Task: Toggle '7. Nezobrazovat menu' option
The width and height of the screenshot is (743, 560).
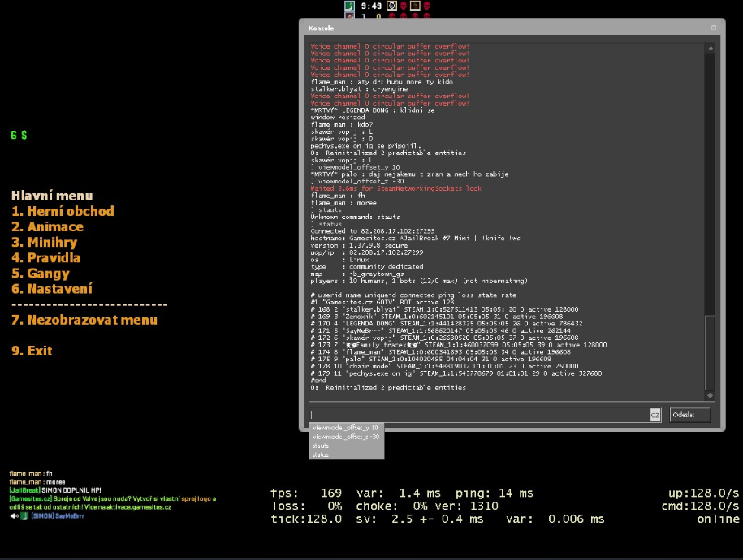Action: coord(84,320)
